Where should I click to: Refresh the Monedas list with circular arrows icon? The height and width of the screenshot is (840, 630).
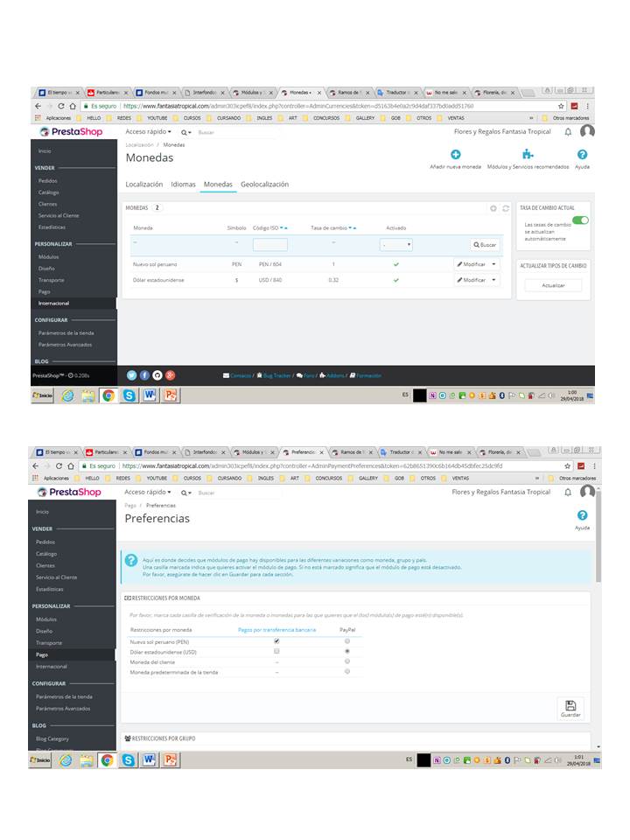506,208
